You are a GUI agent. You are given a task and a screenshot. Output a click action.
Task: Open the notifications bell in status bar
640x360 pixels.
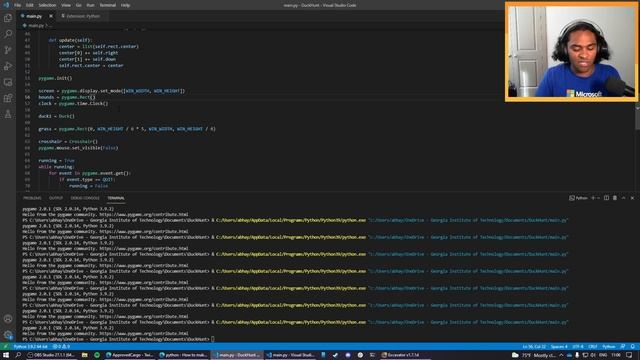(x=633, y=347)
